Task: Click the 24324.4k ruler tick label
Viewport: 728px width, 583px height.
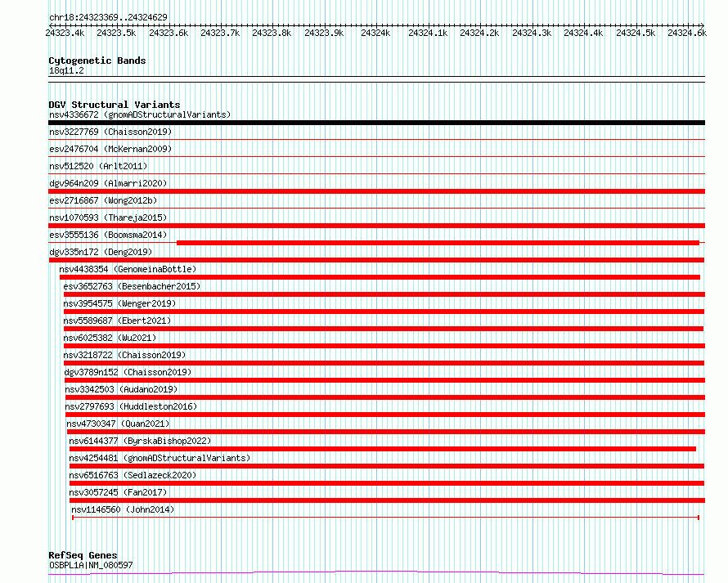Action: [x=583, y=33]
